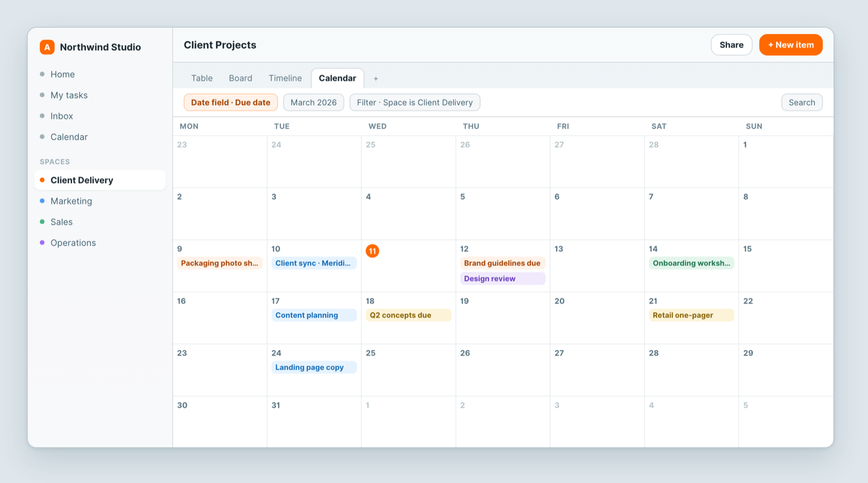
Task: Switch to the Board tab
Action: click(240, 78)
